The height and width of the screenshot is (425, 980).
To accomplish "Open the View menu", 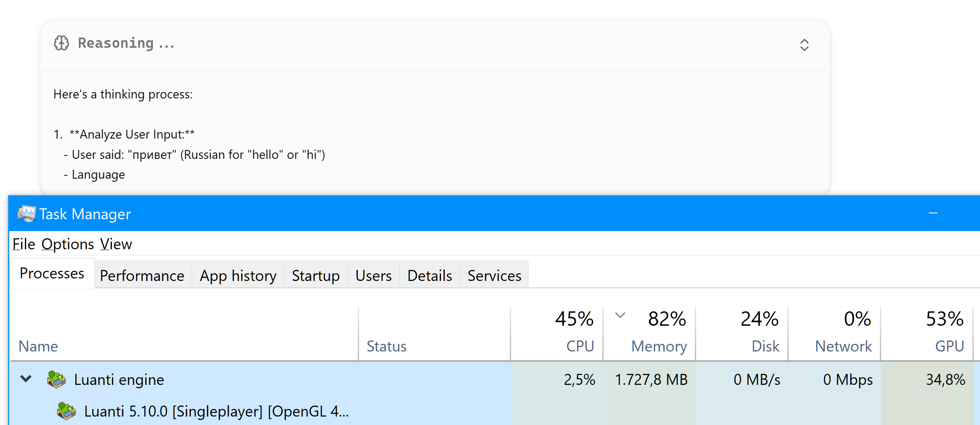I will coord(116,244).
